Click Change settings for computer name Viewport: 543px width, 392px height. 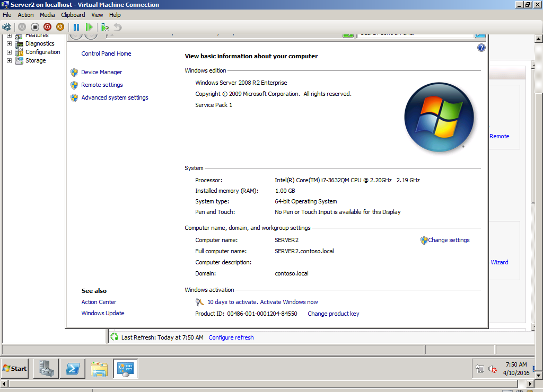pyautogui.click(x=449, y=240)
